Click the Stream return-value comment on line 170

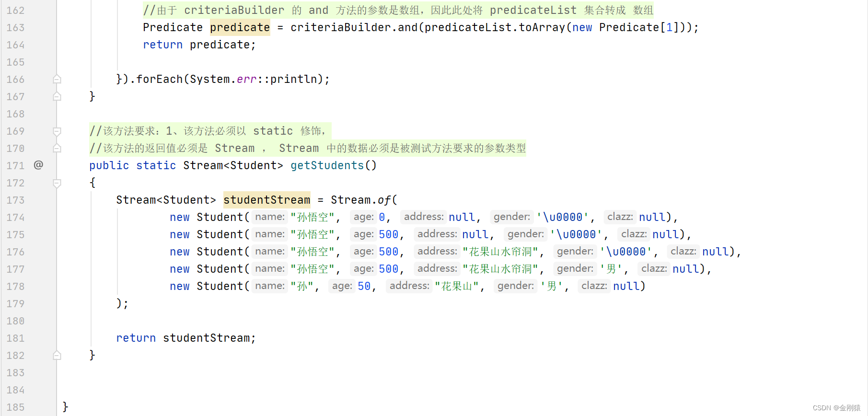pyautogui.click(x=308, y=148)
